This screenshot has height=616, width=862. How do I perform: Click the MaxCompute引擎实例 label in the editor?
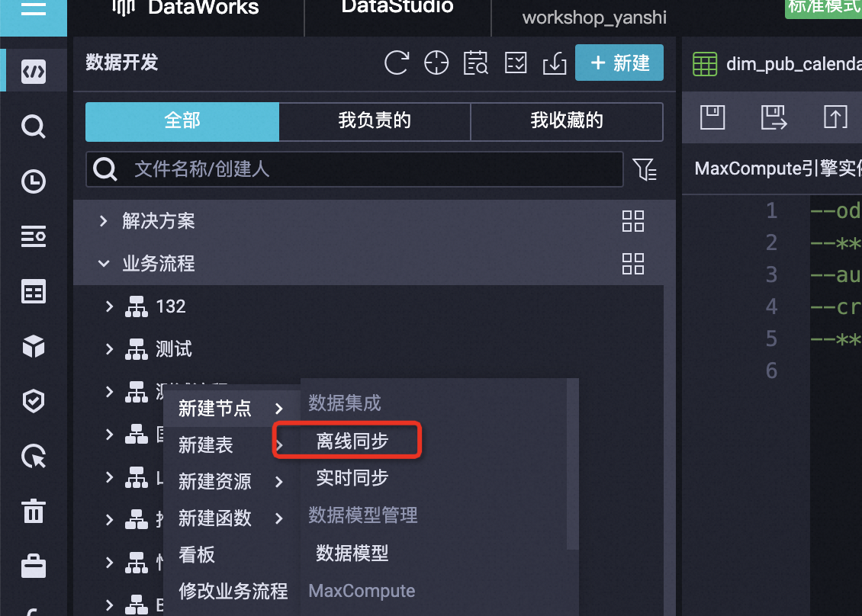778,168
